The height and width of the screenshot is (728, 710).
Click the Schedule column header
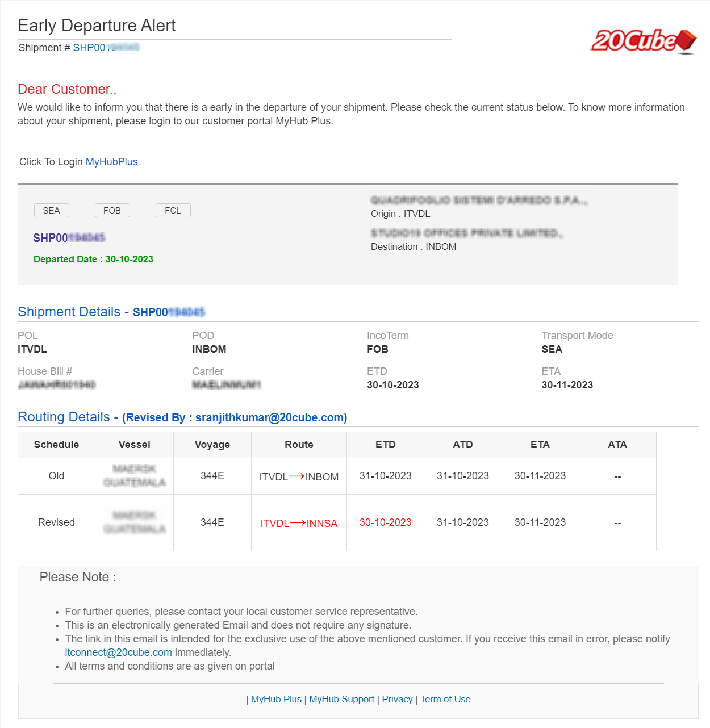[56, 445]
